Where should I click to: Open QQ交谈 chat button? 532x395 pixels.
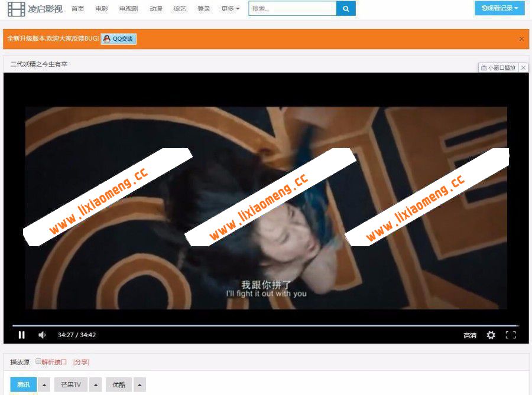pyautogui.click(x=119, y=39)
